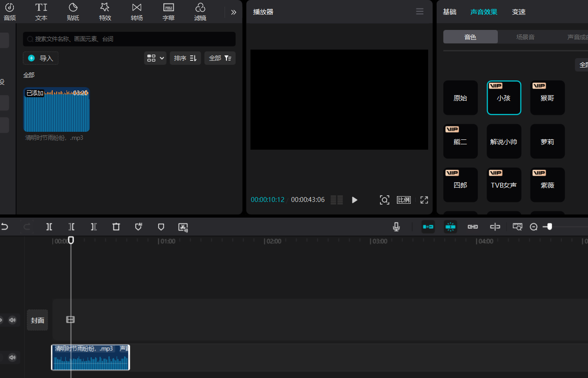Image resolution: width=588 pixels, height=378 pixels.
Task: Open the 比例 aspect ratio dropdown
Action: 403,200
